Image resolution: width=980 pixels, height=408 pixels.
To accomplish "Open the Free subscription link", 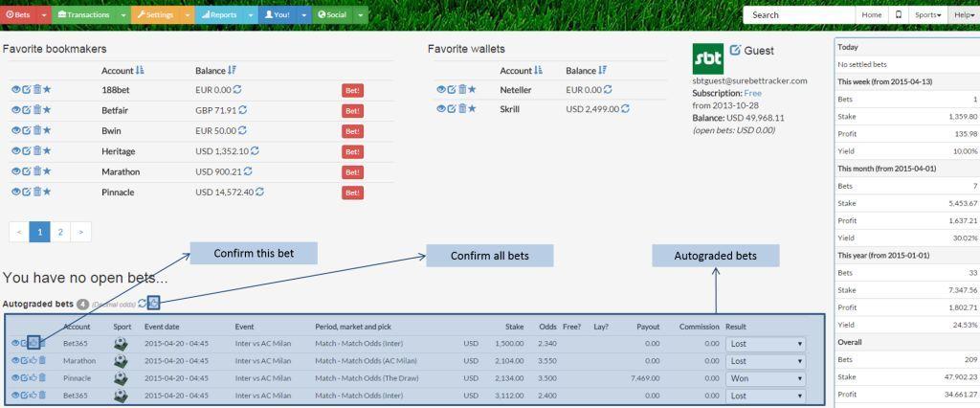I will coord(752,93).
